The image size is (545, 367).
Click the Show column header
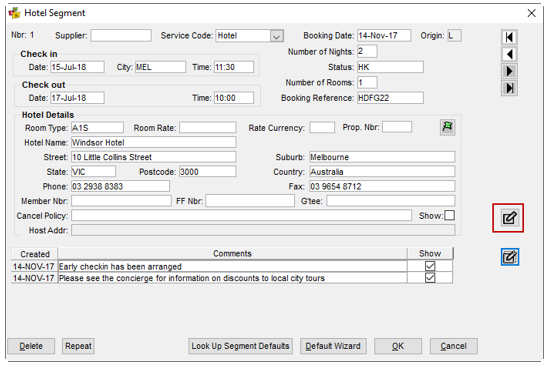pyautogui.click(x=430, y=254)
